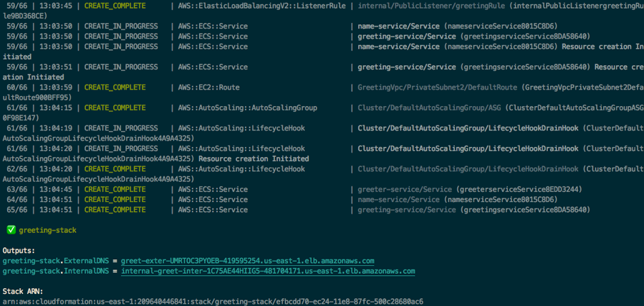This screenshot has height=306, width=644.
Task: Click CREATE_COMPLETE status on the 63/66 line
Action: 115,190
